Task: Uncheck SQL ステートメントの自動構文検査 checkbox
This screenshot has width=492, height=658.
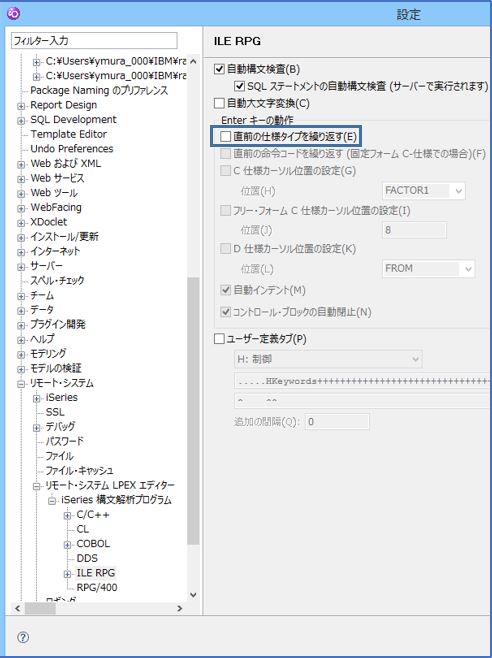Action: click(x=239, y=86)
